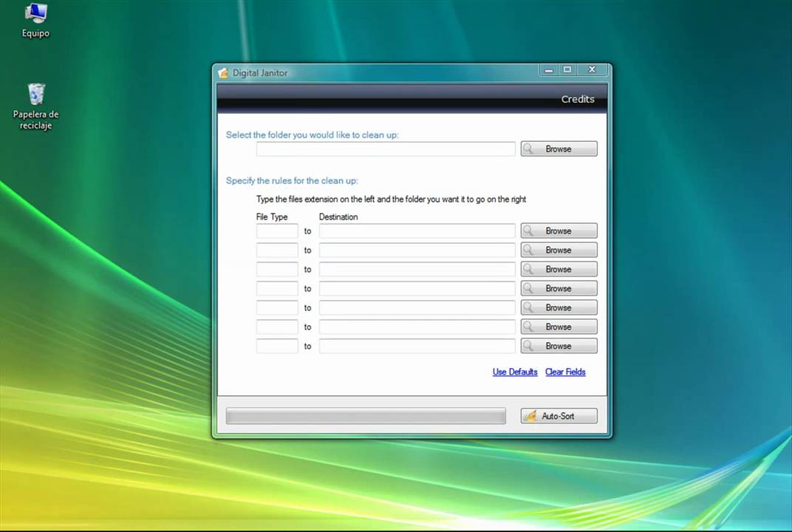Browse destination for the sixth rule
The height and width of the screenshot is (532, 792).
click(559, 327)
